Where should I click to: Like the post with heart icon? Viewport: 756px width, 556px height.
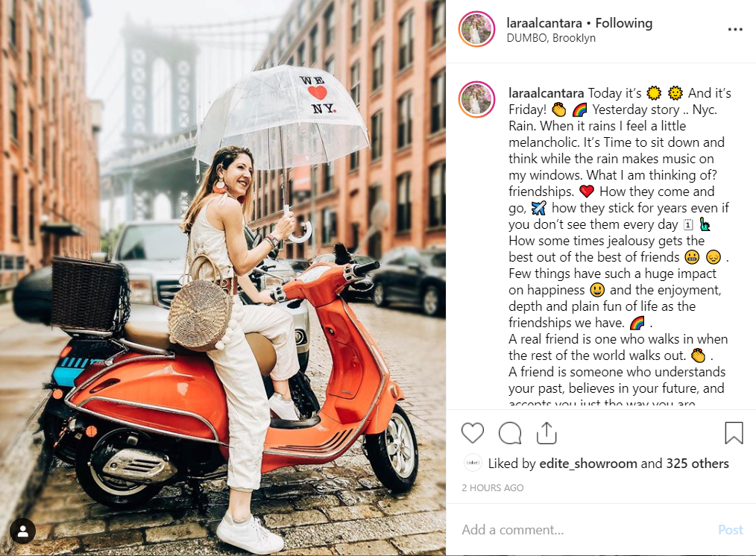point(473,433)
